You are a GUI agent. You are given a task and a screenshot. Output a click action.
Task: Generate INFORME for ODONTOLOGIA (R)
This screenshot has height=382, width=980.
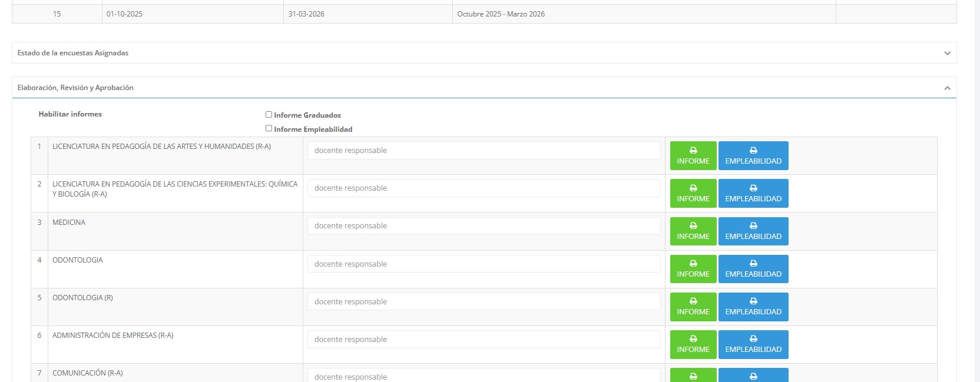point(693,307)
